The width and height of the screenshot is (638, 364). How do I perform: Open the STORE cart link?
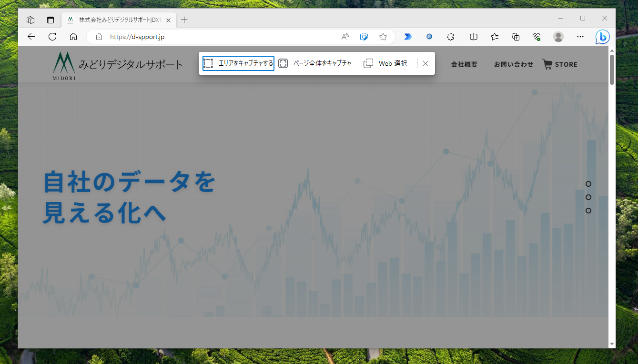tap(560, 64)
